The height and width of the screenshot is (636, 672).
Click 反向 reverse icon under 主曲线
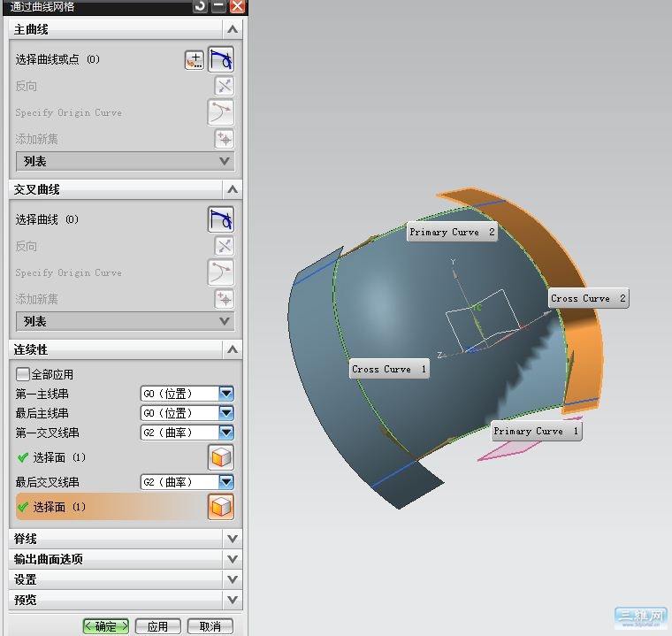(224, 86)
